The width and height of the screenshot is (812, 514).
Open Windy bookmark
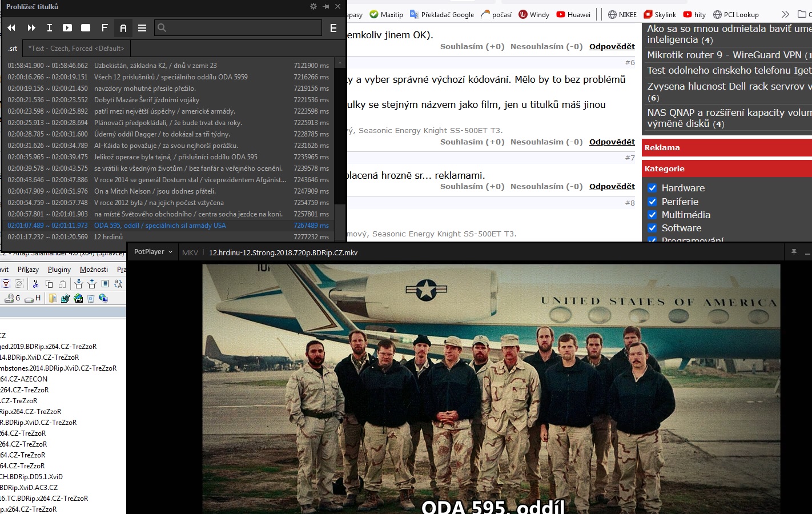point(534,14)
